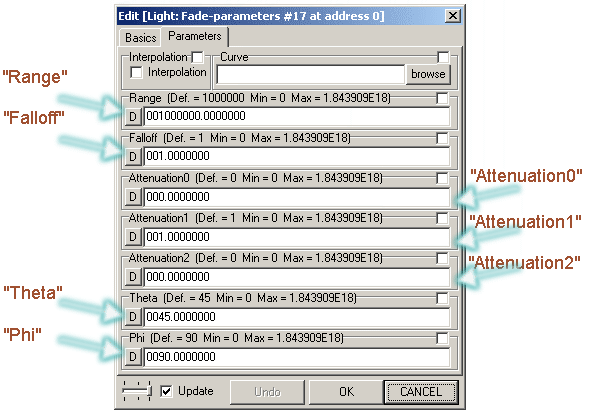Click the D default button for Falloff
589x413 pixels.
tap(133, 156)
